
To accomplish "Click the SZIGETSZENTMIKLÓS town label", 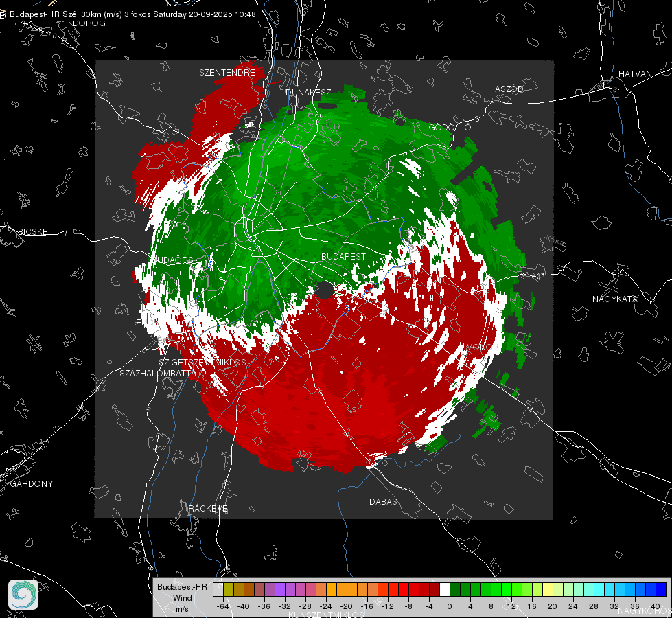I will pos(202,362).
